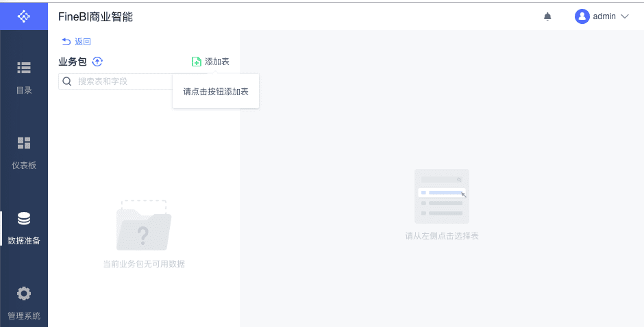Open the 仪表板 dashboard section
The image size is (644, 327).
[x=24, y=153]
